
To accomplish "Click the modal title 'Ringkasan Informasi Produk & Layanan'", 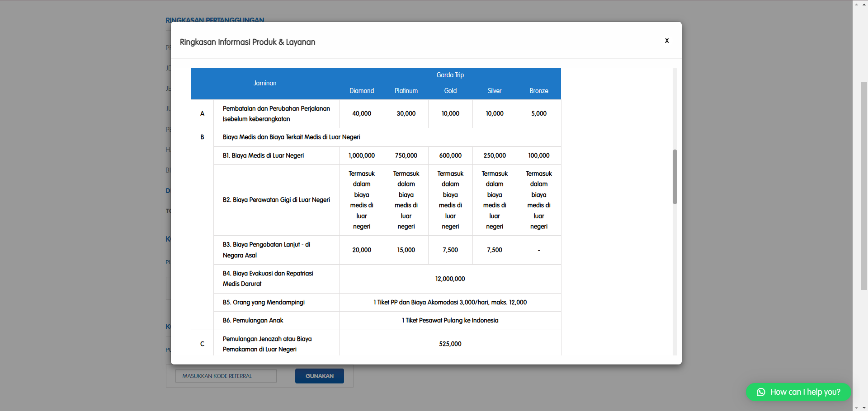I will pyautogui.click(x=248, y=42).
